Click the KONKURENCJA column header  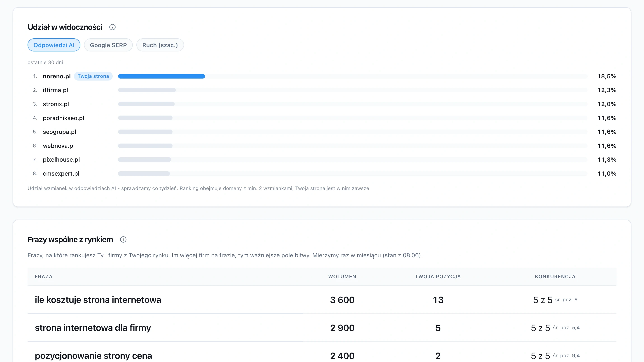coord(555,276)
